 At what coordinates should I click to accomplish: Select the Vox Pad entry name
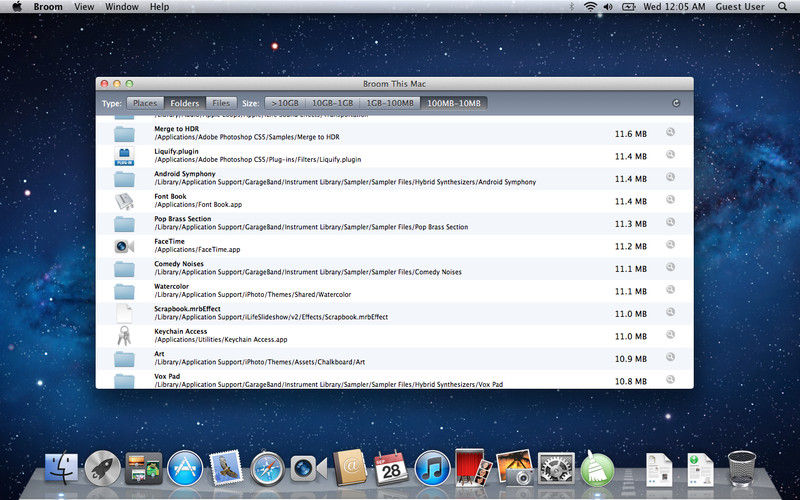[x=167, y=376]
